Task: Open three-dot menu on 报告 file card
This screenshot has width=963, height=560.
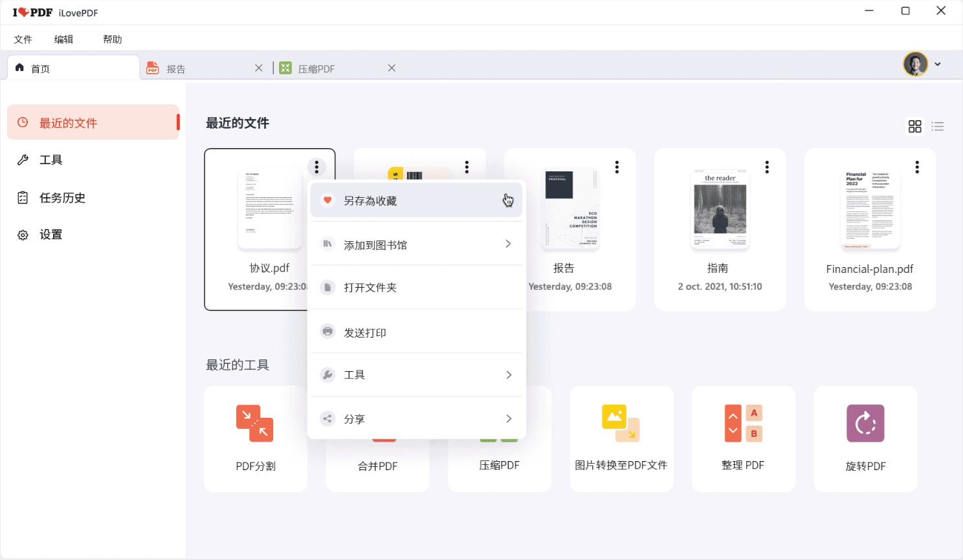Action: coord(617,167)
